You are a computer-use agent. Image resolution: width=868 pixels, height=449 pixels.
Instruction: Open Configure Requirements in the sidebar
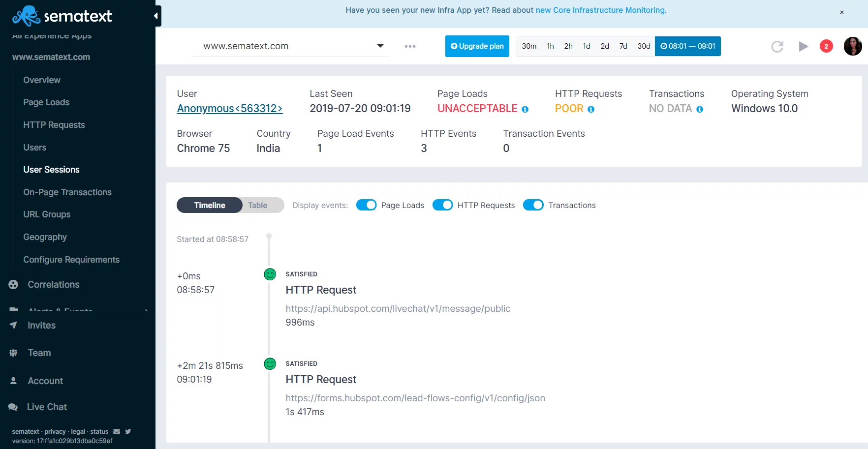point(71,260)
